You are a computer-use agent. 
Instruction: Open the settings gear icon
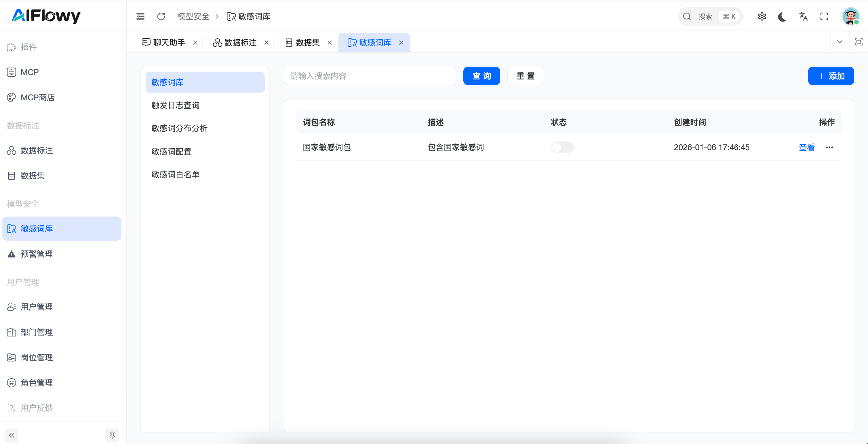(762, 16)
